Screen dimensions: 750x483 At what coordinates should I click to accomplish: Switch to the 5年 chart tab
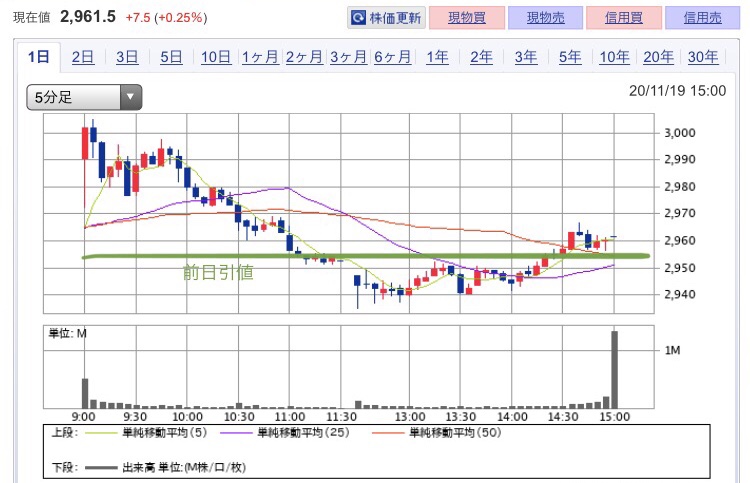[x=570, y=57]
